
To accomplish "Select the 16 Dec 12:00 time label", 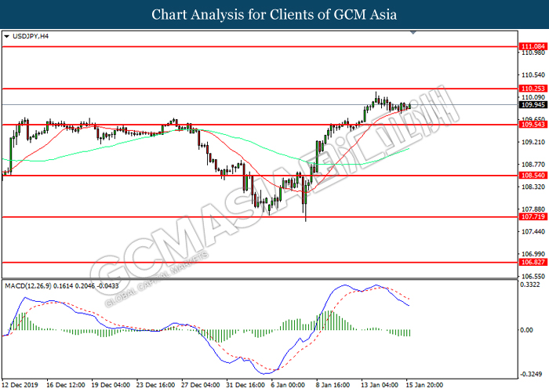I will pos(65,385).
